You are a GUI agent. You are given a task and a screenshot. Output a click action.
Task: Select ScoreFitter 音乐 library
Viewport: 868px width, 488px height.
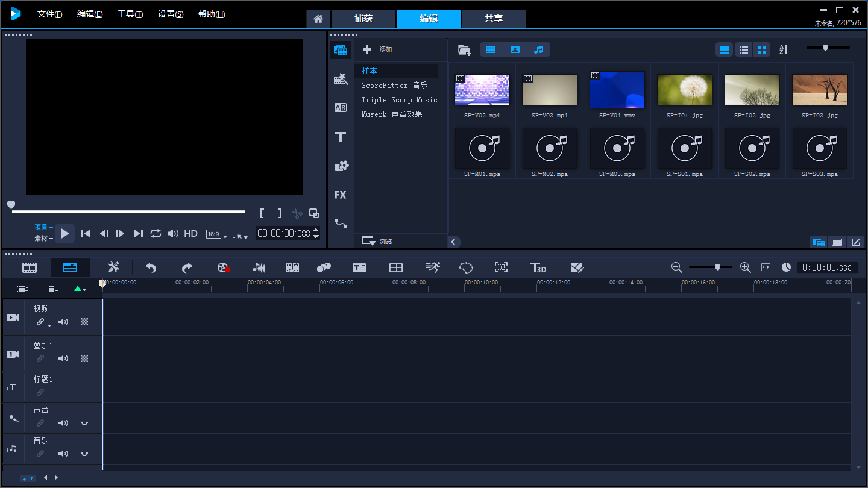tap(395, 86)
